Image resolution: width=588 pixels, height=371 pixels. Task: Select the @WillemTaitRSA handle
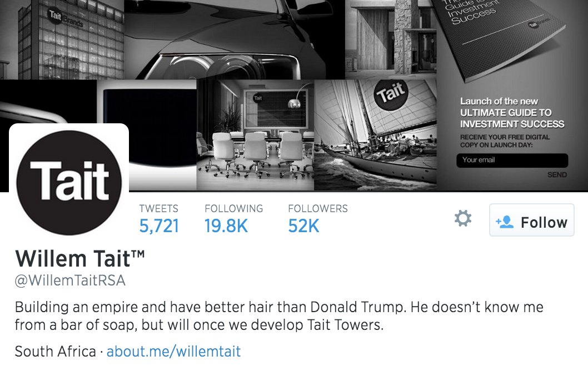[x=70, y=280]
